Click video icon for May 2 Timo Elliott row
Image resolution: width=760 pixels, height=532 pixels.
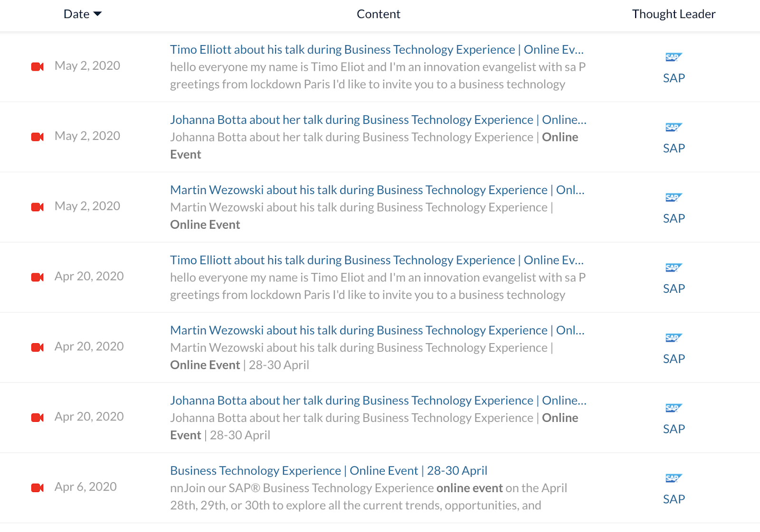click(x=38, y=66)
